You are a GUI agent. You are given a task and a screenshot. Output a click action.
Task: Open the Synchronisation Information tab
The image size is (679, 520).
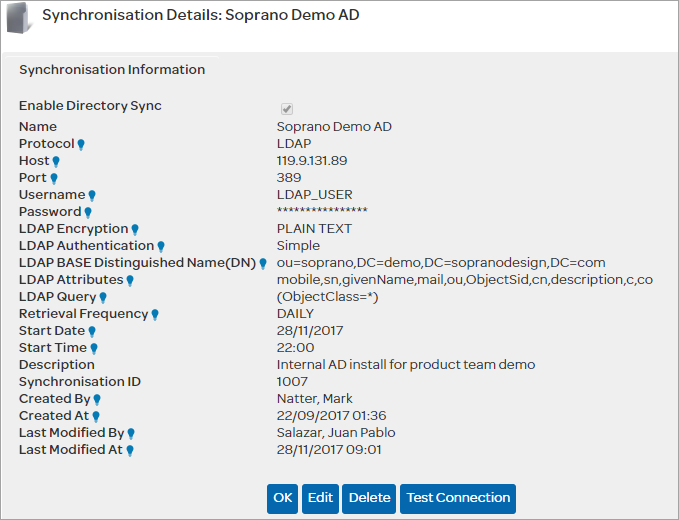click(x=112, y=70)
